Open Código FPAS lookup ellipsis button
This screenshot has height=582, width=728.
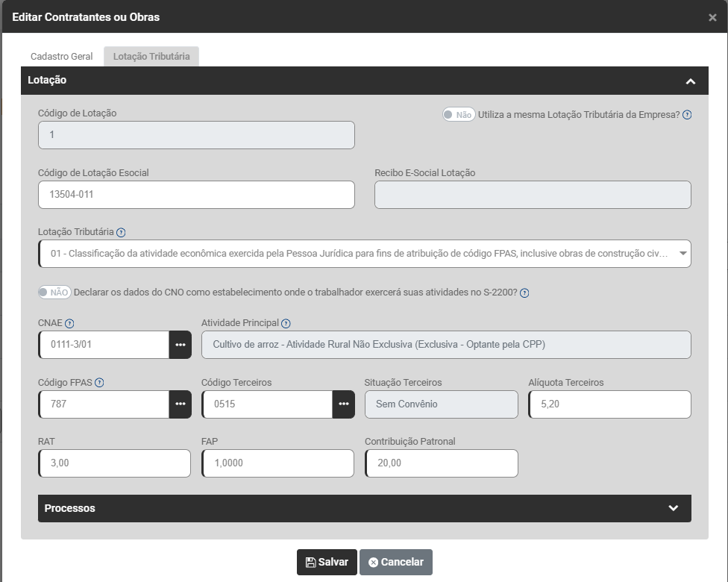tap(180, 404)
